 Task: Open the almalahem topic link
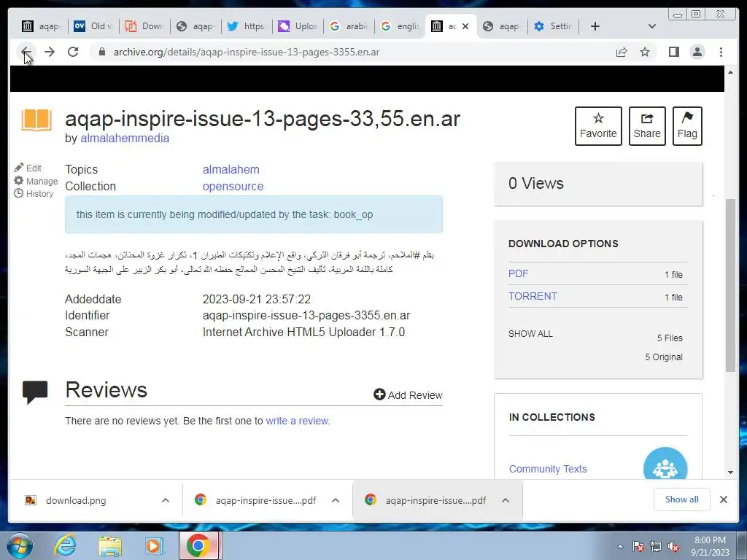[231, 169]
